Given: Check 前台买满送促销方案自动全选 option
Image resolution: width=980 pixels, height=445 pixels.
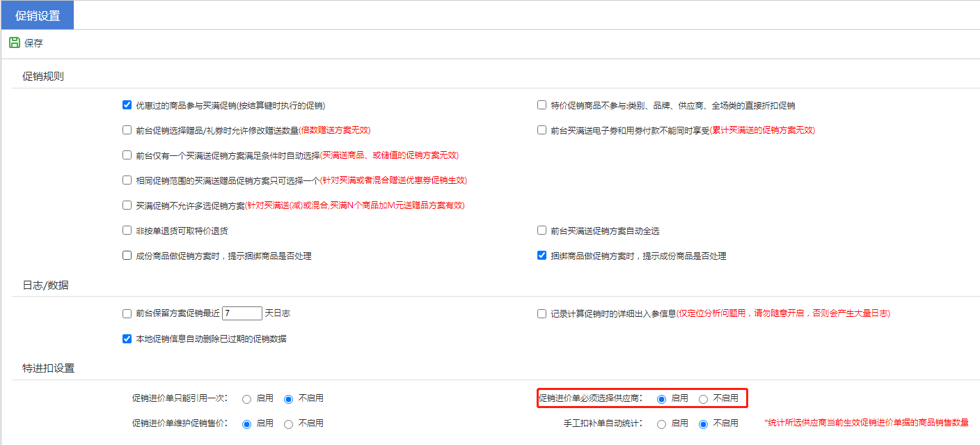Looking at the screenshot, I should point(542,231).
